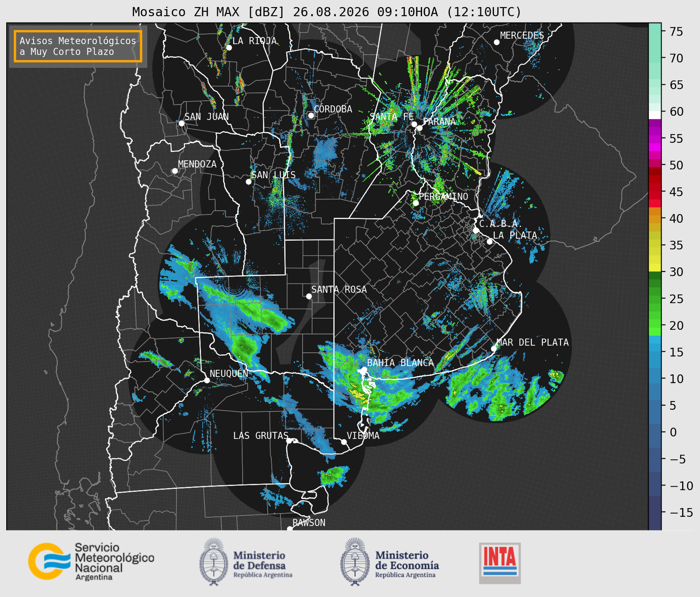Screen dimensions: 700x597
Task: Click the Mendoza city marker dot
Action: point(175,171)
